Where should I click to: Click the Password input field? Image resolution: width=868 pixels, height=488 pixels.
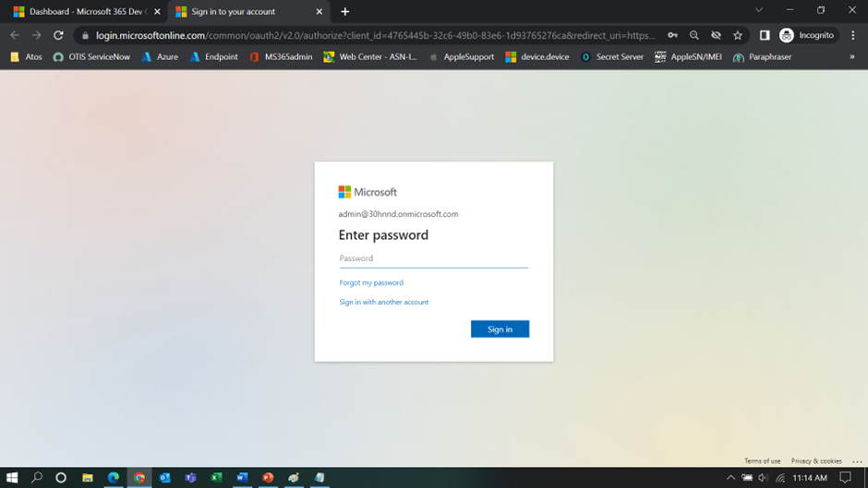click(433, 258)
